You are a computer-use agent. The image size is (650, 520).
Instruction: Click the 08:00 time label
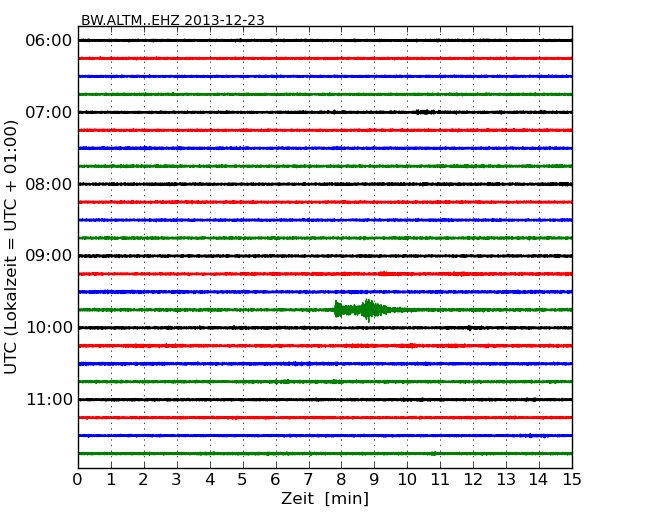click(x=49, y=184)
